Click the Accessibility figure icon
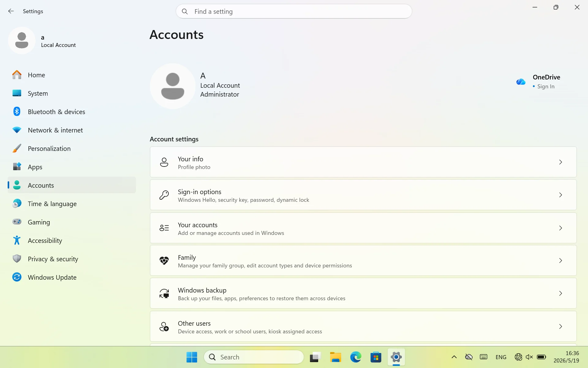 coord(17,240)
